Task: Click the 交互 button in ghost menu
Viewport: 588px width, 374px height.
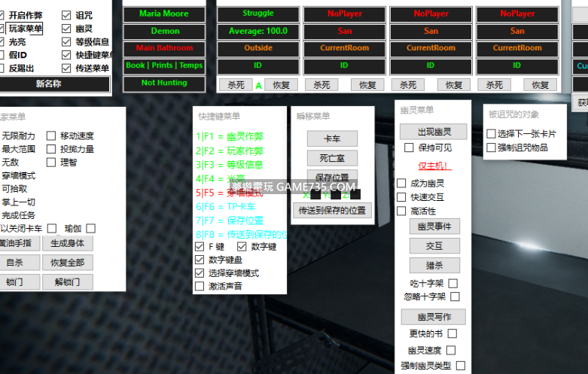Action: [x=434, y=246]
